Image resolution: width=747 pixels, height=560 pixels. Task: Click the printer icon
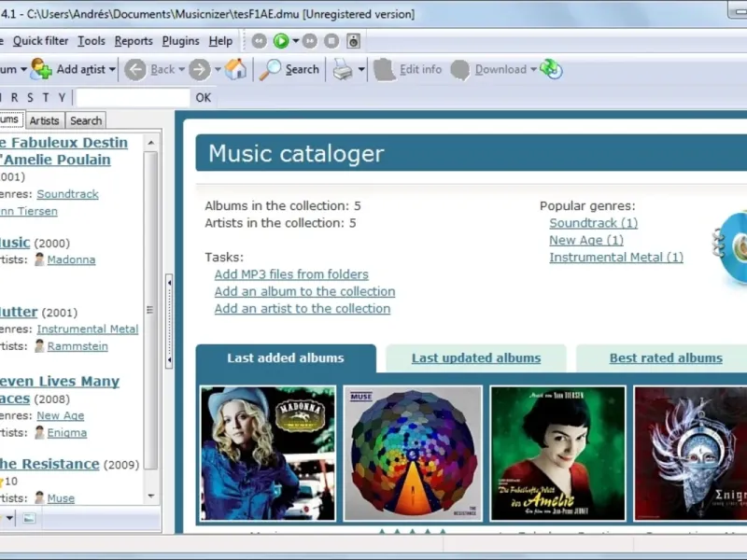(343, 70)
